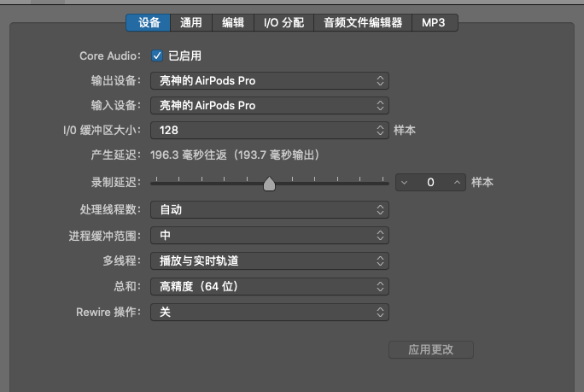Switch to the MP3 tab
Image resolution: width=584 pixels, height=392 pixels.
point(435,23)
